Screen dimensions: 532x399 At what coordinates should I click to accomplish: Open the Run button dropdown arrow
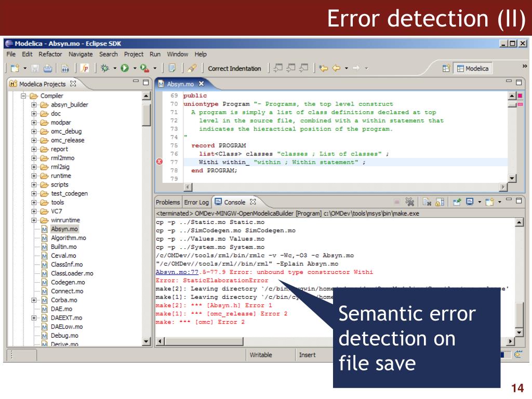135,68
